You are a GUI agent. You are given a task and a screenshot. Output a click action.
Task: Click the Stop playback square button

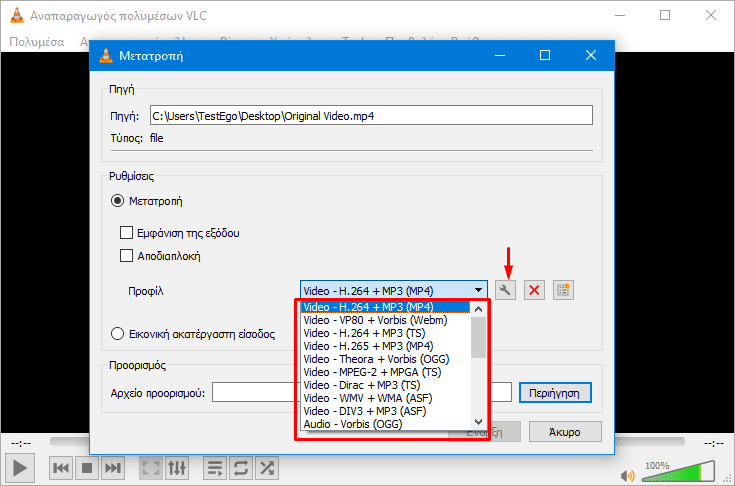click(87, 467)
